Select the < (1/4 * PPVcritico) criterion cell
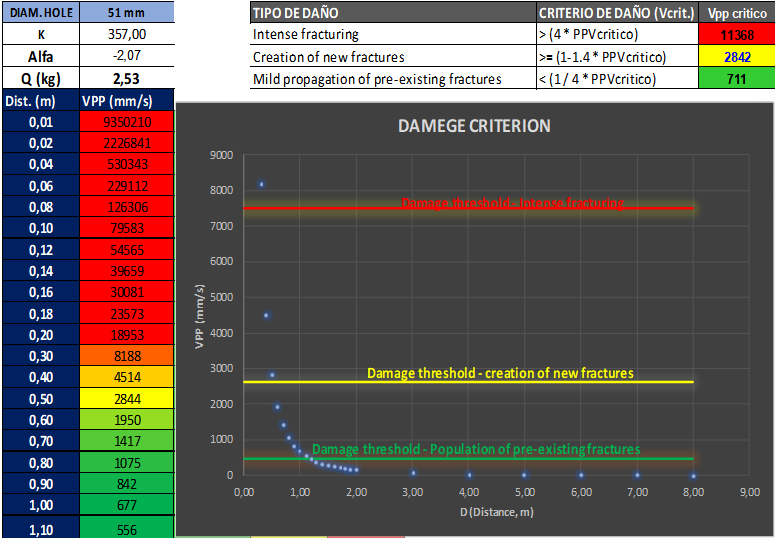 pos(617,79)
